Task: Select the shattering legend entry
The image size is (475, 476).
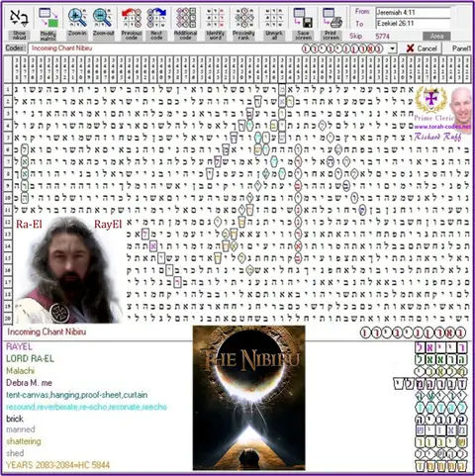Action: pos(24,441)
